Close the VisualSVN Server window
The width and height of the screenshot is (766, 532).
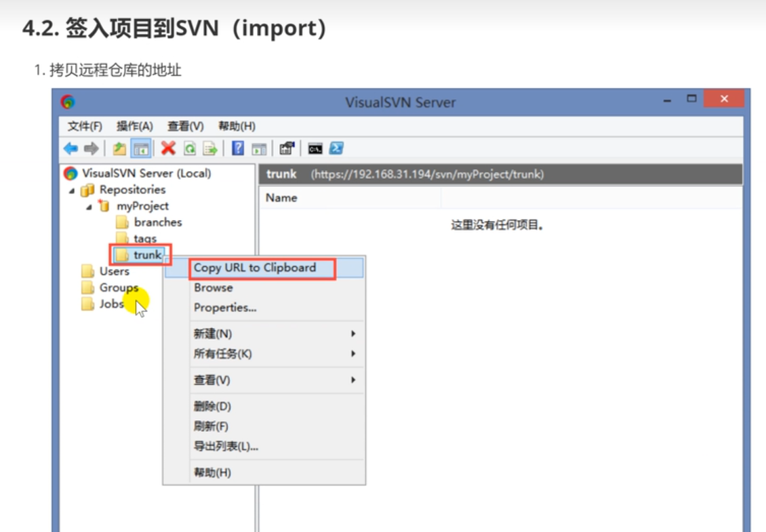[724, 99]
